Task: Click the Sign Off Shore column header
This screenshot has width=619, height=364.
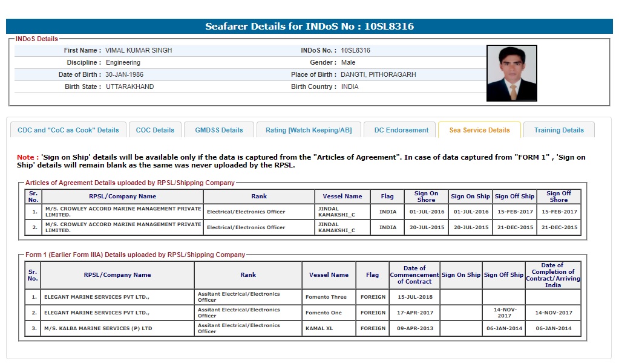Action: pyautogui.click(x=558, y=197)
